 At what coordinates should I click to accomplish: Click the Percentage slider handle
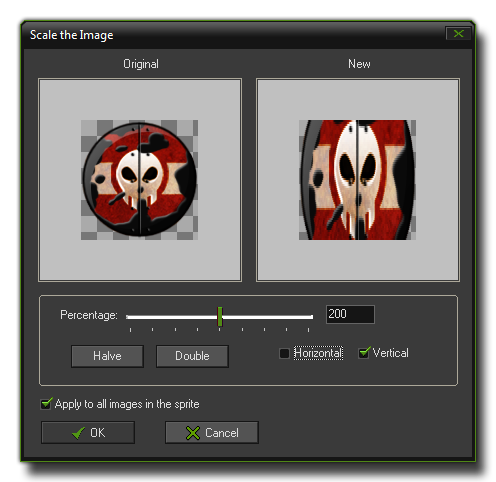pyautogui.click(x=220, y=317)
